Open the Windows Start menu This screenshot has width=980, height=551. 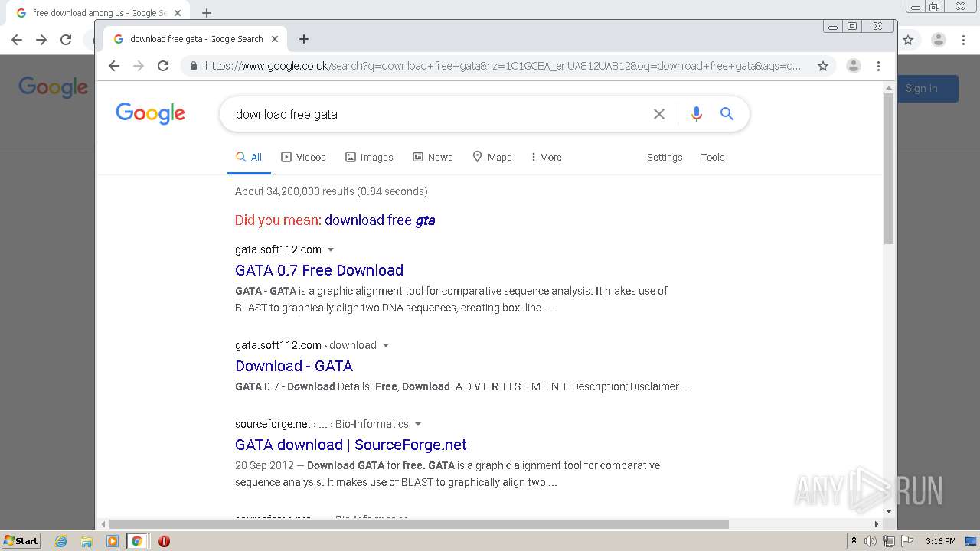click(x=21, y=540)
